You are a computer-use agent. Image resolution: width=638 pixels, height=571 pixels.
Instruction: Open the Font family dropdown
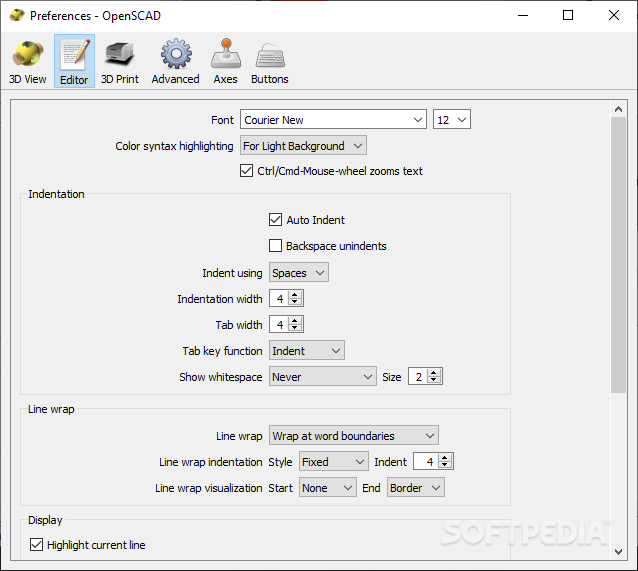333,120
